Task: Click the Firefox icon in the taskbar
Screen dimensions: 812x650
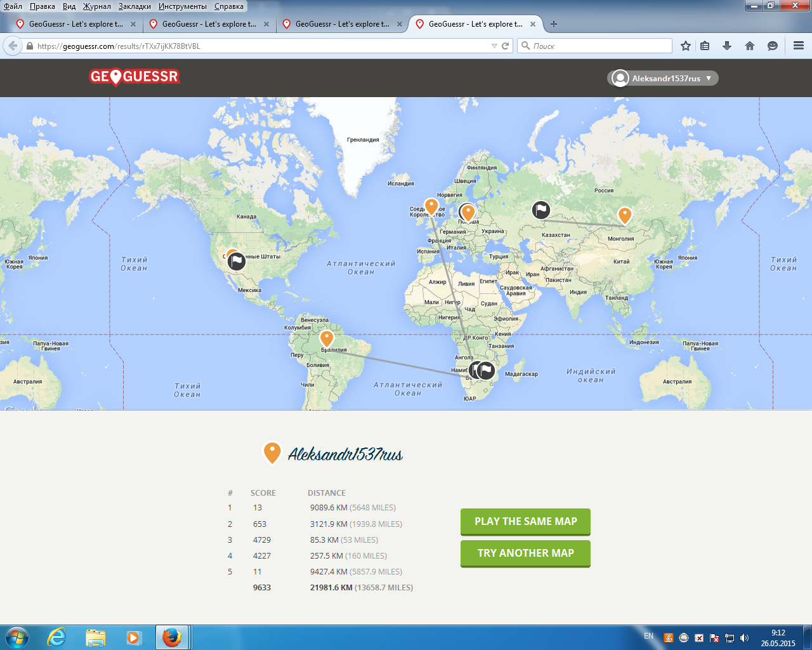Action: click(170, 637)
